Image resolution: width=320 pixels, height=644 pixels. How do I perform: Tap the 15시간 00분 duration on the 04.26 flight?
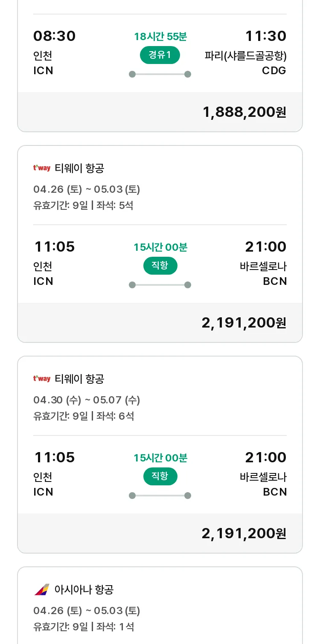tap(160, 247)
